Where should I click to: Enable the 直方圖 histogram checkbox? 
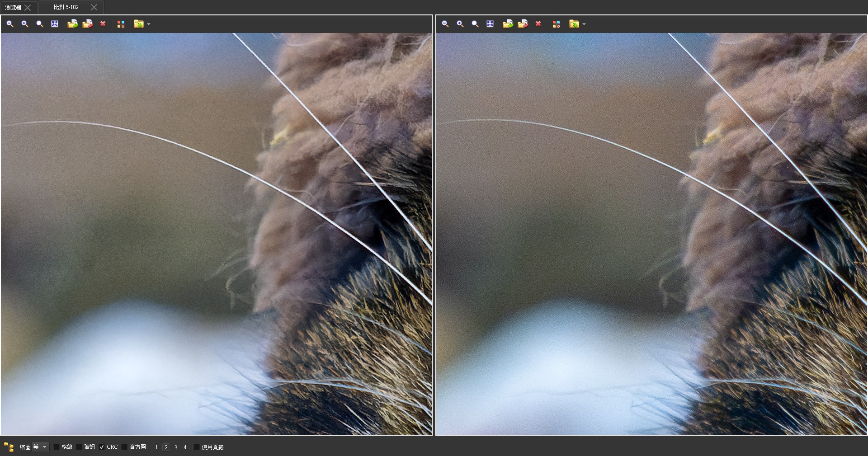(x=124, y=447)
